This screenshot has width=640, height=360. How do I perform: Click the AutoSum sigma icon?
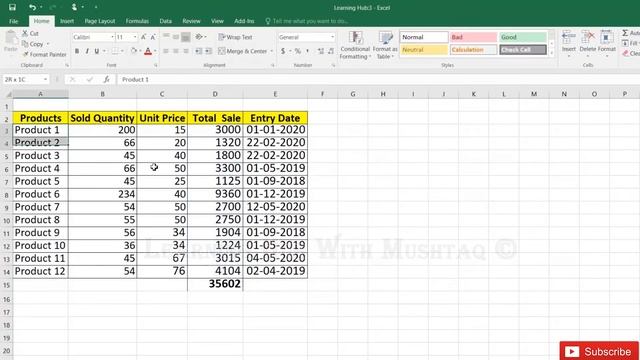pos(625,33)
